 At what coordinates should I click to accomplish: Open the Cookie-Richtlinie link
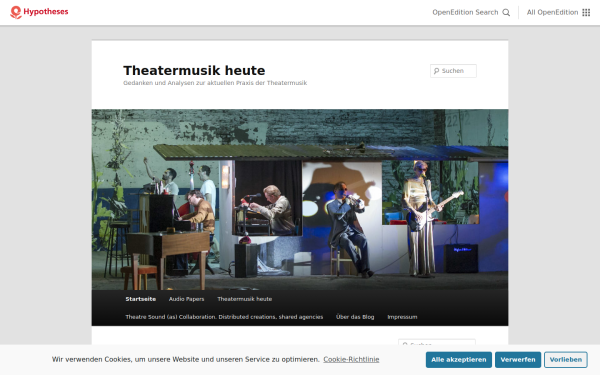point(351,359)
